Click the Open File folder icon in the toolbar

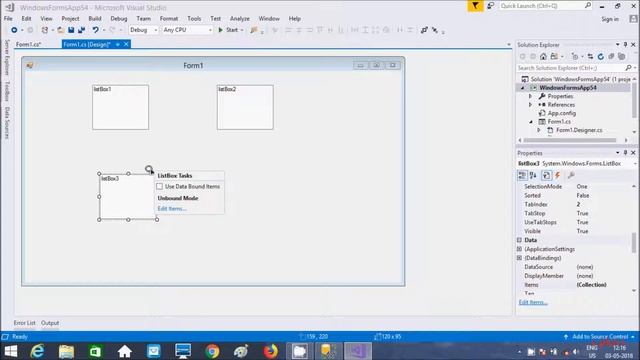pos(60,30)
